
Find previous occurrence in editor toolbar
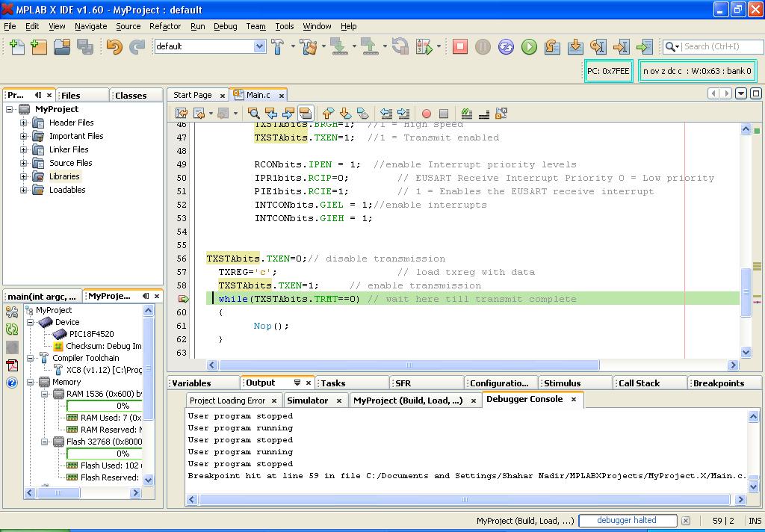tap(270, 114)
